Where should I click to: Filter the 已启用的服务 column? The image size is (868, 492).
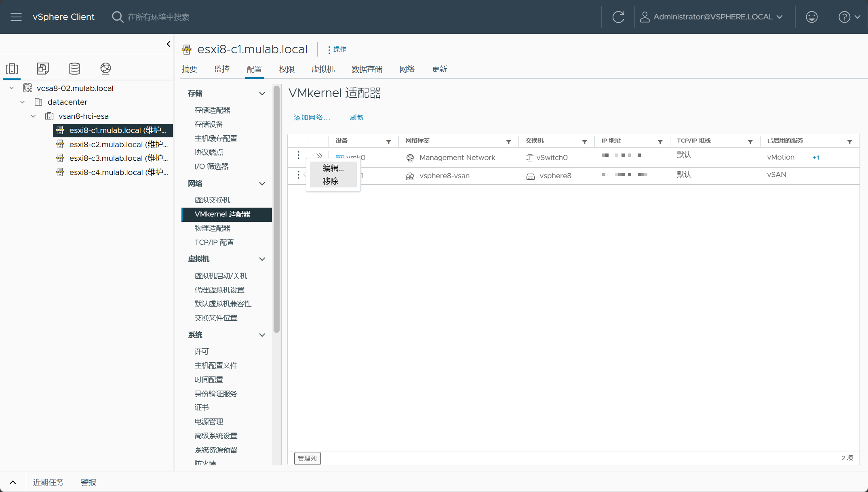coord(849,142)
